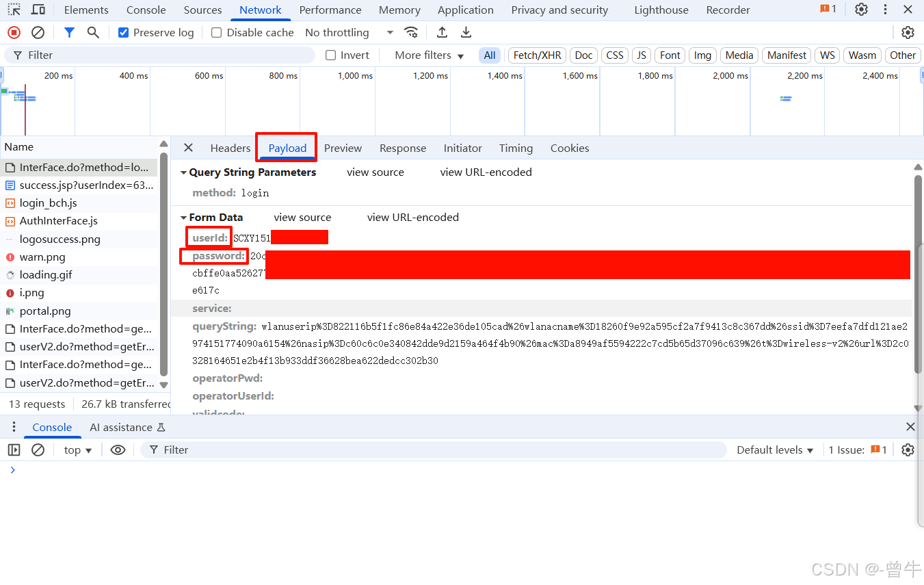Open the network request search
Viewport: 924px width, 585px height.
(x=93, y=32)
